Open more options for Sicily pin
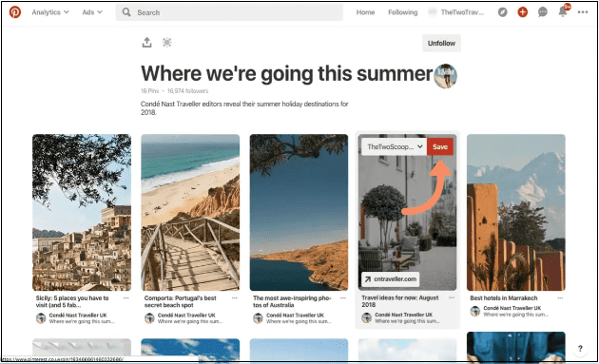Image resolution: width=599 pixels, height=364 pixels. click(x=126, y=297)
